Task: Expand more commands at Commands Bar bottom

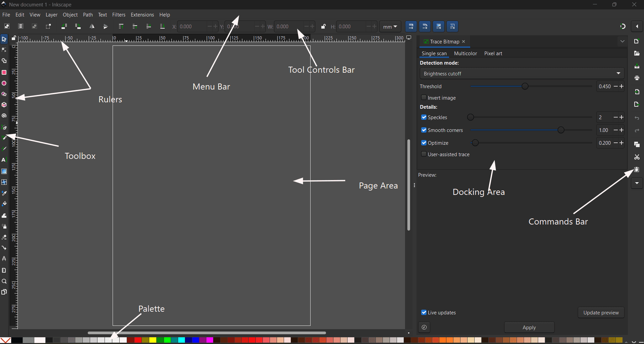Action: click(637, 183)
